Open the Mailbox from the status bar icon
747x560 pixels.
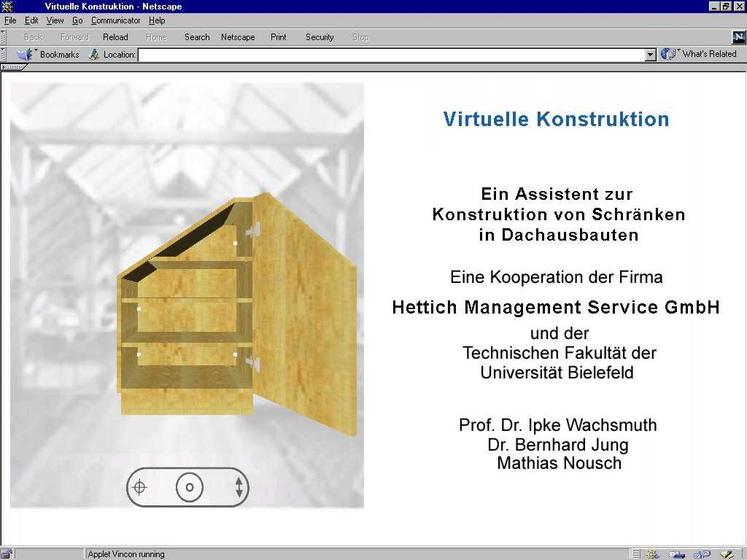(x=676, y=554)
